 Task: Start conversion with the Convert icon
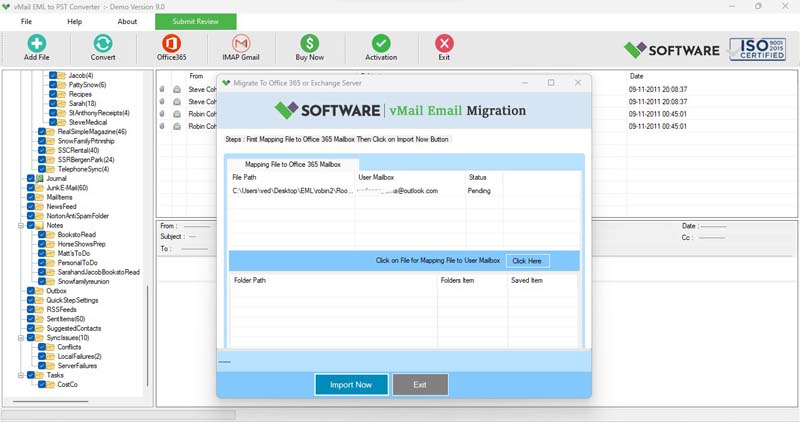click(103, 43)
